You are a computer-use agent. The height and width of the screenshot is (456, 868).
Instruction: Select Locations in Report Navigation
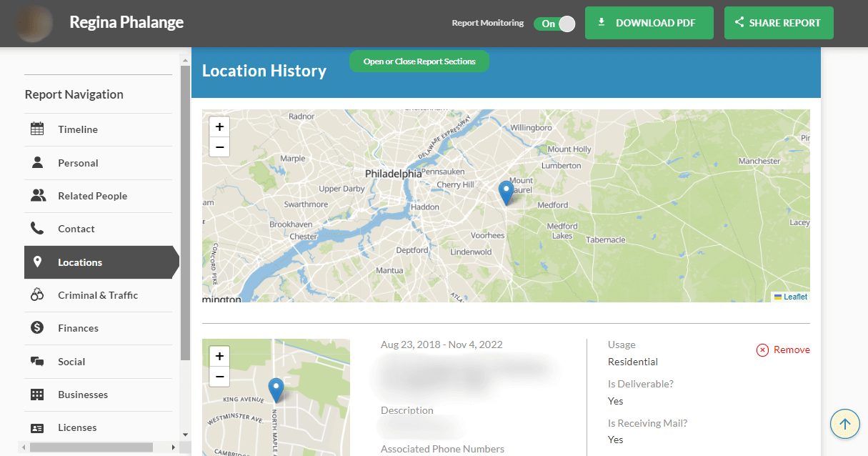(x=80, y=262)
